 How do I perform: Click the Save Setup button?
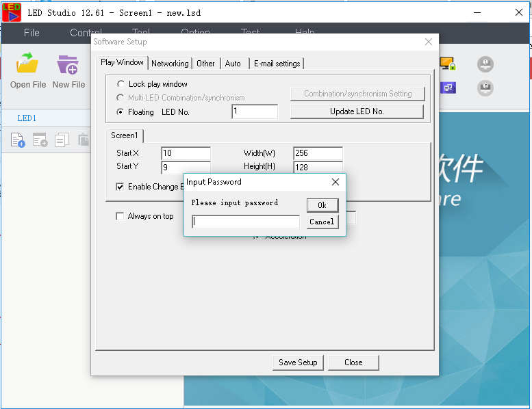pos(298,362)
